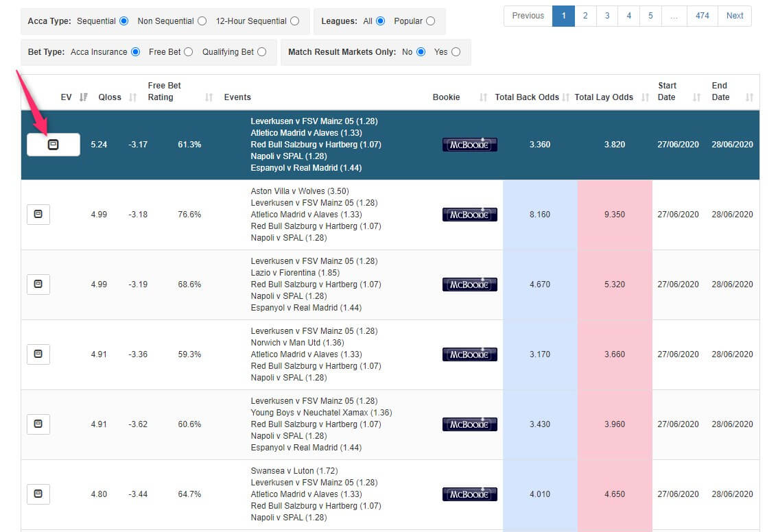Screen dimensions: 778x532
Task: Sort by EV column arrow
Action: click(x=84, y=97)
